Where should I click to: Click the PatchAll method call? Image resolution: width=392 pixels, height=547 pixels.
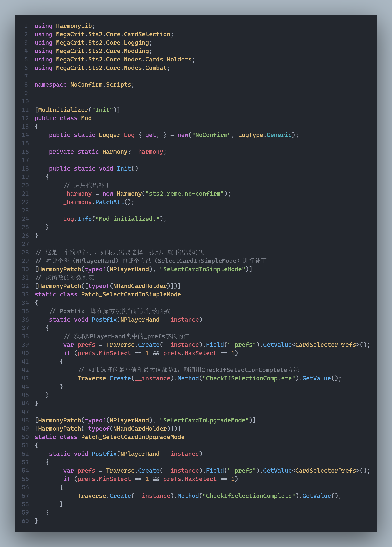click(x=109, y=202)
